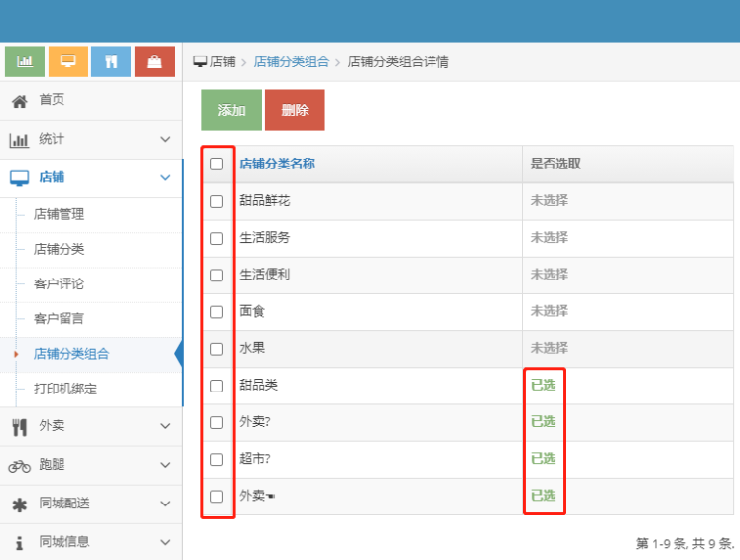Click the bicycle icon beside 跑腿
740x560 pixels.
(19, 465)
